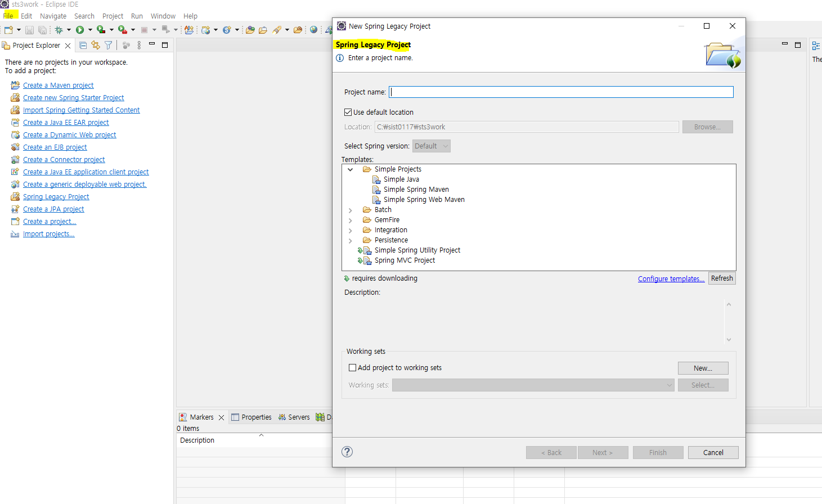Click the New Server globe toolbar icon
Screen dimensions: 822x504
click(205, 30)
